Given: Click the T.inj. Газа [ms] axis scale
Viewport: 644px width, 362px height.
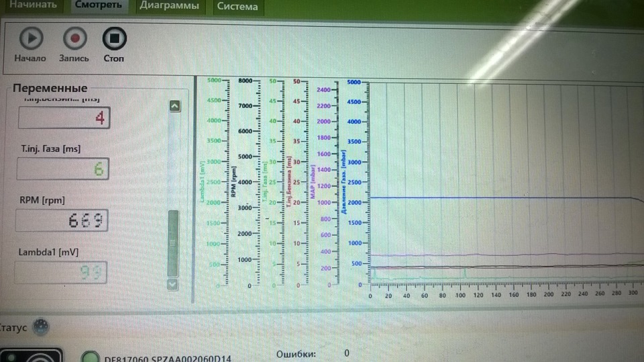Looking at the screenshot, I should tap(274, 183).
